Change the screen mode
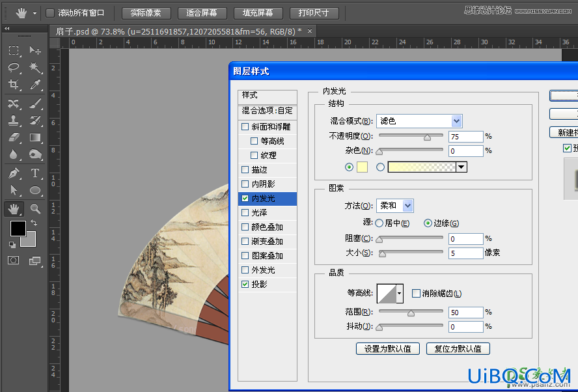The image size is (578, 392). (35, 260)
